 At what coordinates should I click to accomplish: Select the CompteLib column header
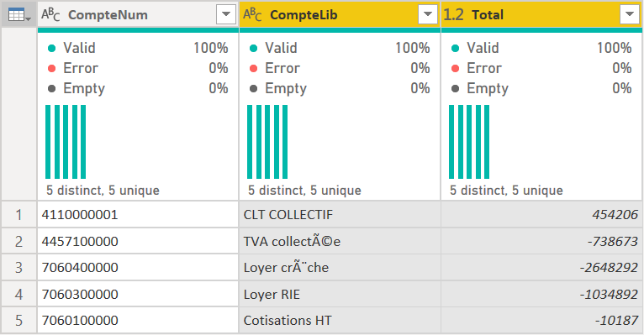coord(340,15)
